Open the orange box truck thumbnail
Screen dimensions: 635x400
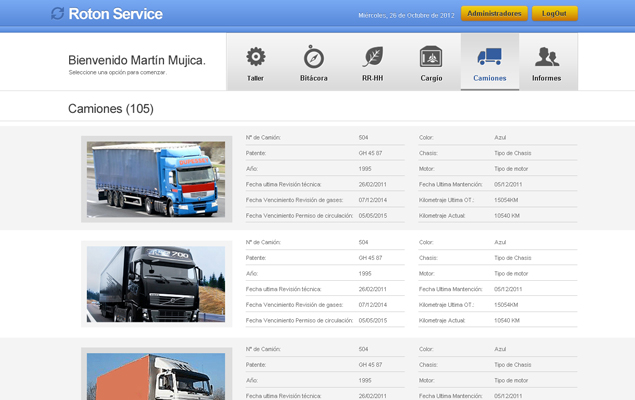(156, 376)
